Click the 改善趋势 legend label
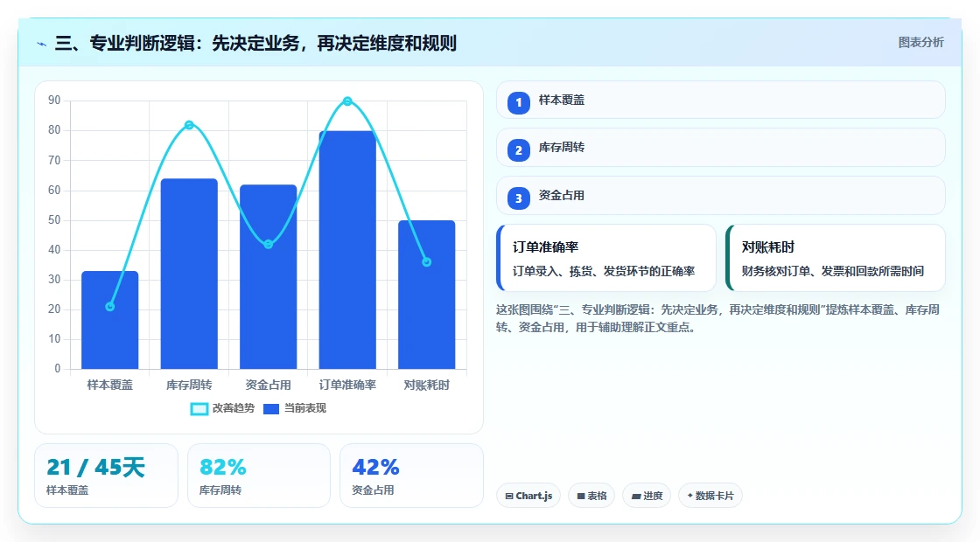The image size is (980, 542). (233, 408)
